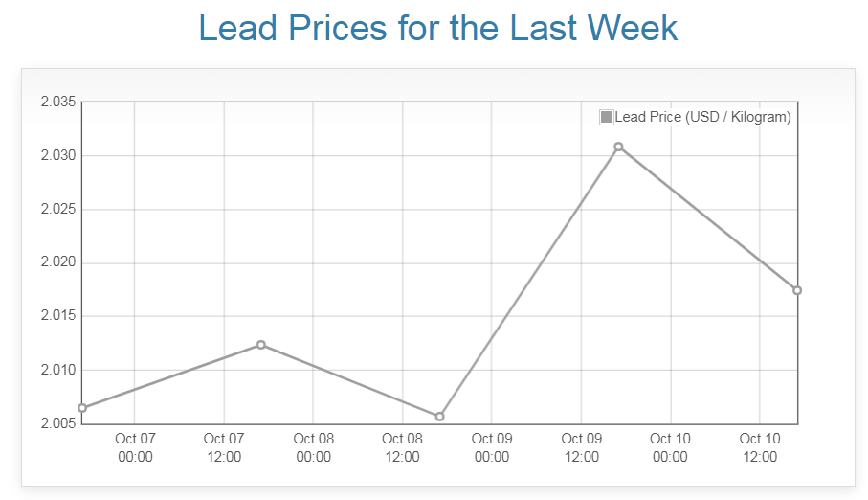Viewport: 868px width, 500px height.
Task: Click the Oct 07 12:00 axis label
Action: tap(224, 447)
